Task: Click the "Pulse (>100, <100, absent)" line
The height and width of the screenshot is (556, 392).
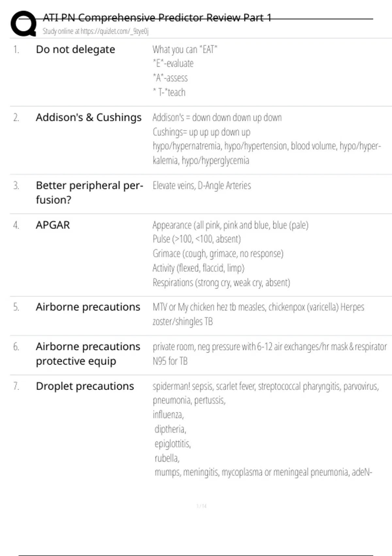Action: 197,239
